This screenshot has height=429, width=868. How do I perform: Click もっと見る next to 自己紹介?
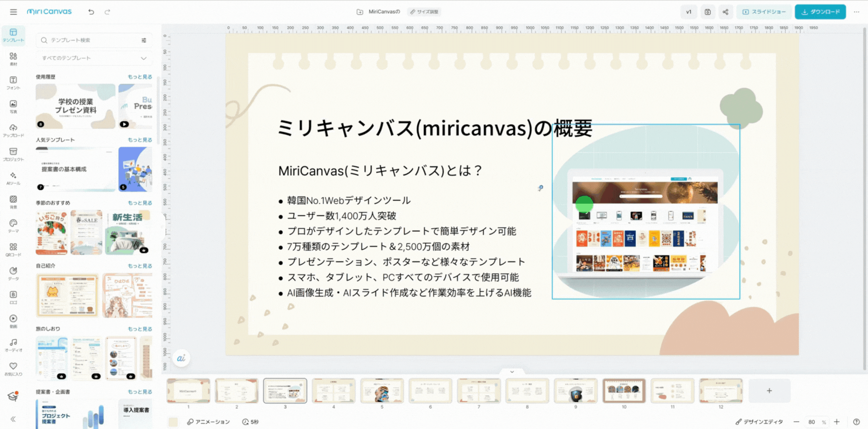(140, 266)
